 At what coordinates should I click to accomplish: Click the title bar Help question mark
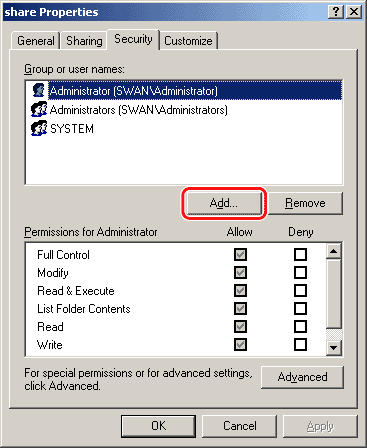(x=336, y=12)
